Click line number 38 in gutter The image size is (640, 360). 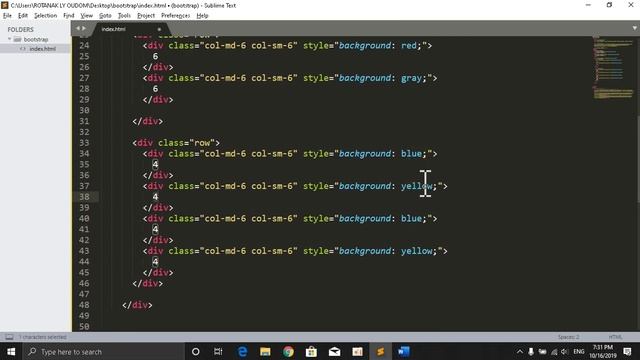(84, 197)
